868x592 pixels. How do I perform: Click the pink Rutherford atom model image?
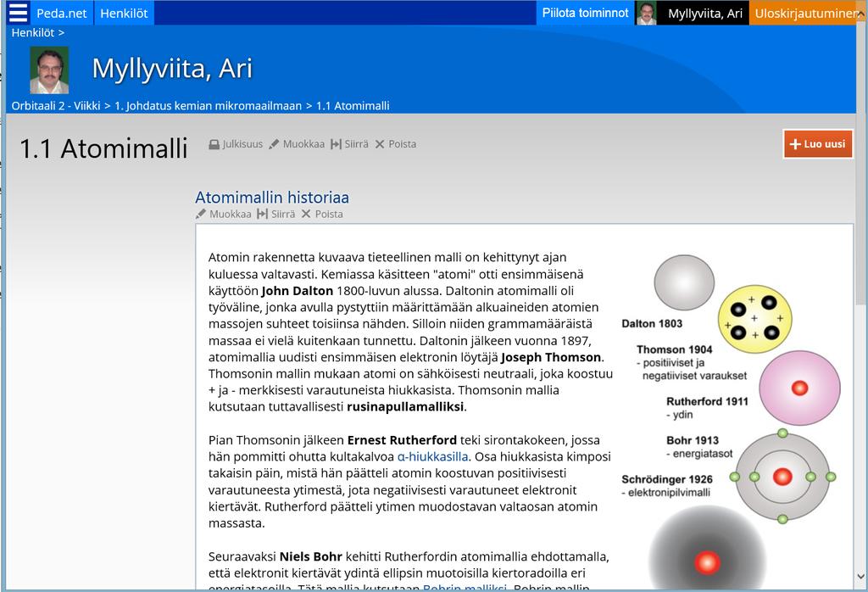click(799, 388)
